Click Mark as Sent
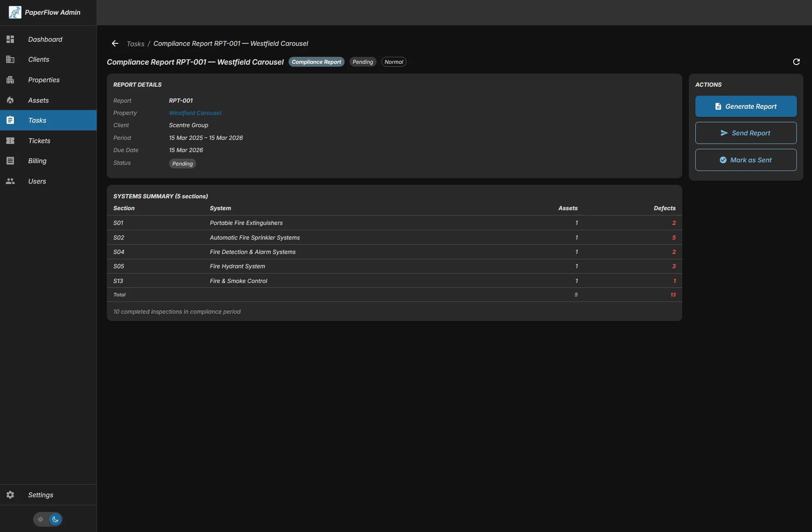The image size is (812, 532). tap(746, 160)
